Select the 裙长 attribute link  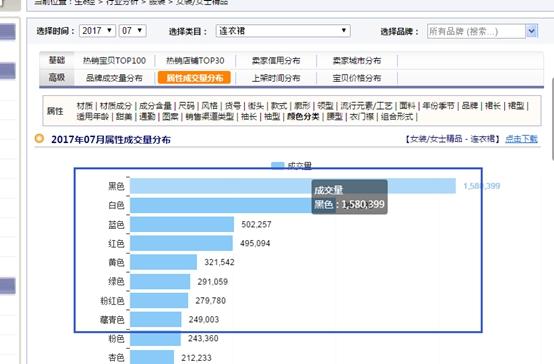pos(493,106)
